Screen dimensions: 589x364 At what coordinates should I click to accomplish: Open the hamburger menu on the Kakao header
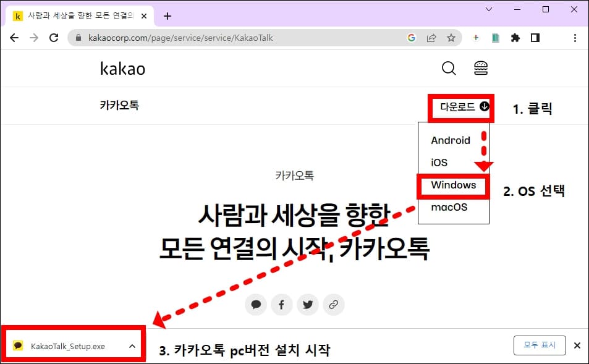coord(481,68)
